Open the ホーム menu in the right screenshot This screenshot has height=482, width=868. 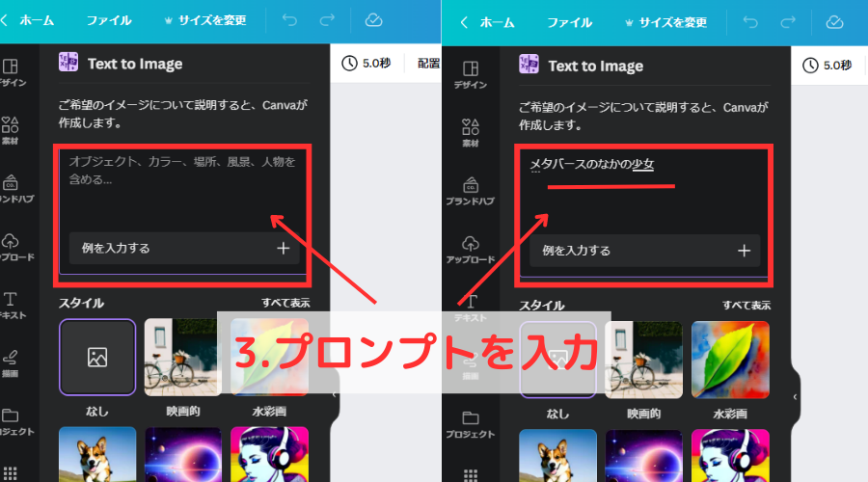click(x=497, y=22)
